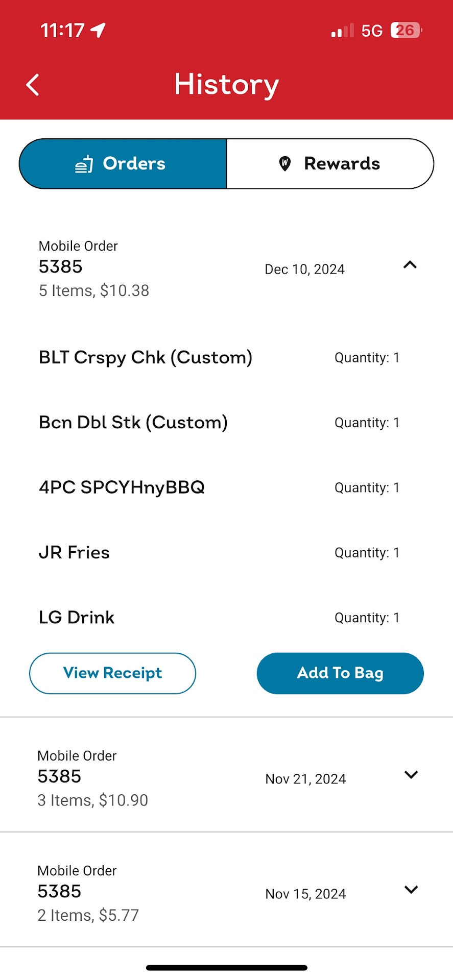Tap the cellular signal bars icon
Image resolution: width=453 pixels, height=980 pixels.
point(342,31)
